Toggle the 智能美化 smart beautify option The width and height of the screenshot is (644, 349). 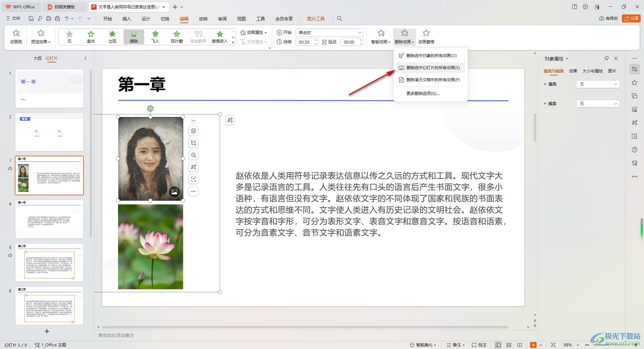click(x=423, y=345)
